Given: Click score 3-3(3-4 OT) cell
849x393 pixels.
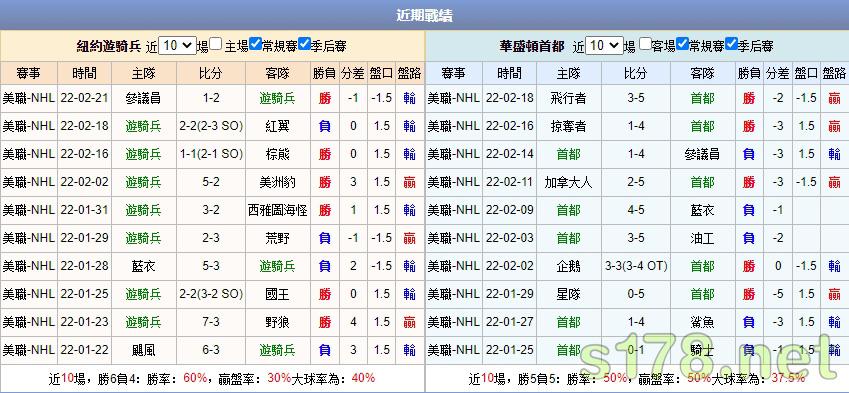Looking at the screenshot, I should pyautogui.click(x=636, y=266).
